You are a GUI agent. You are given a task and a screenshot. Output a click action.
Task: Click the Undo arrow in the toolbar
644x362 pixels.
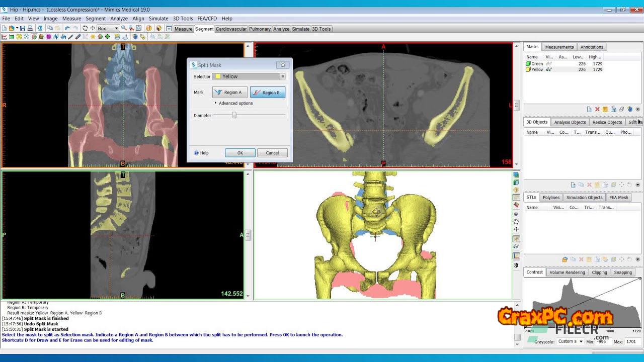[67, 29]
